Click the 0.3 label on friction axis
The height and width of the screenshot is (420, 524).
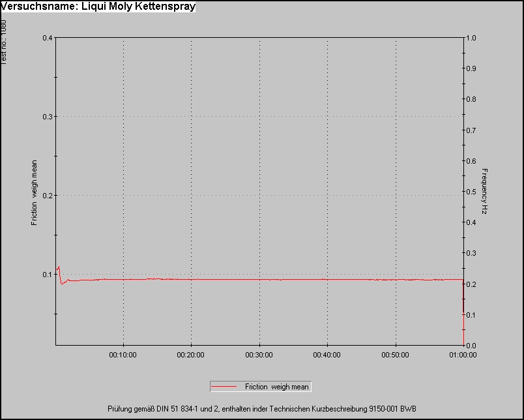click(48, 117)
